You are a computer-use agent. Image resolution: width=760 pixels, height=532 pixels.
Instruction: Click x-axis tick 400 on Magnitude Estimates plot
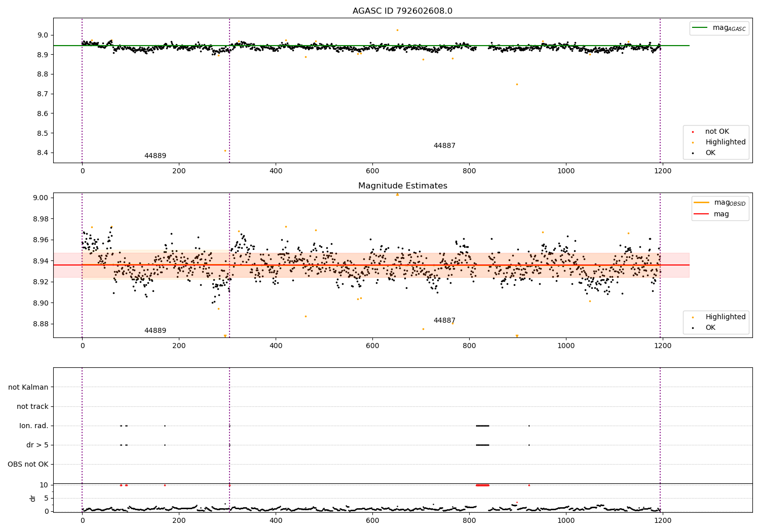point(276,346)
